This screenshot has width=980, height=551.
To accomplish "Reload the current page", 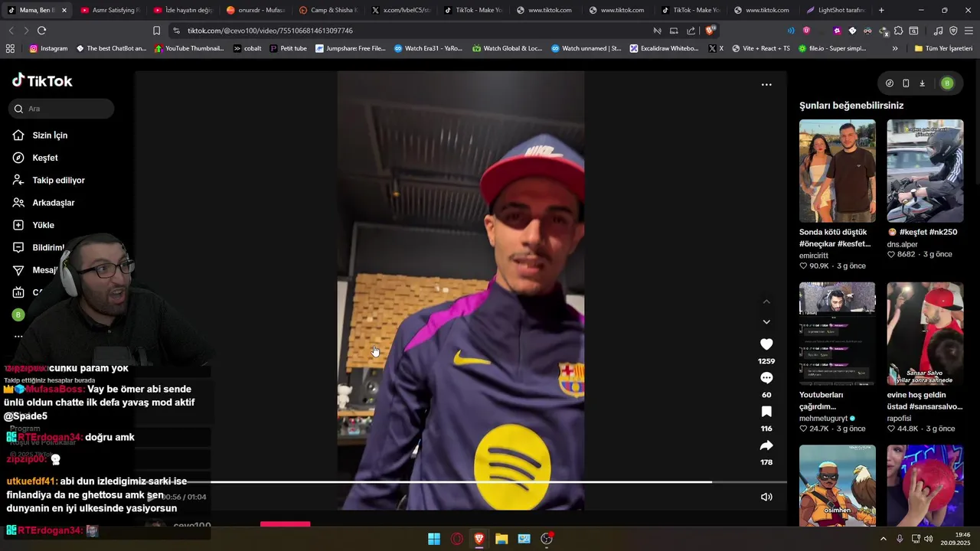I will 42,31.
